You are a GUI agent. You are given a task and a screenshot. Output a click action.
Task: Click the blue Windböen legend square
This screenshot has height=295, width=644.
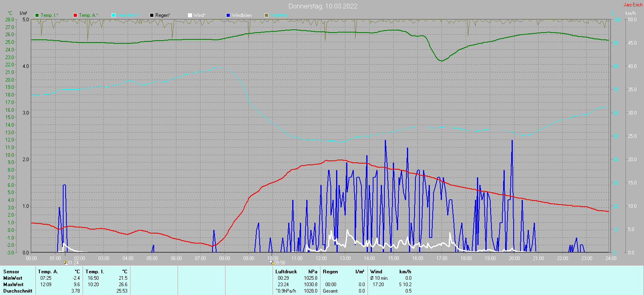click(x=228, y=15)
